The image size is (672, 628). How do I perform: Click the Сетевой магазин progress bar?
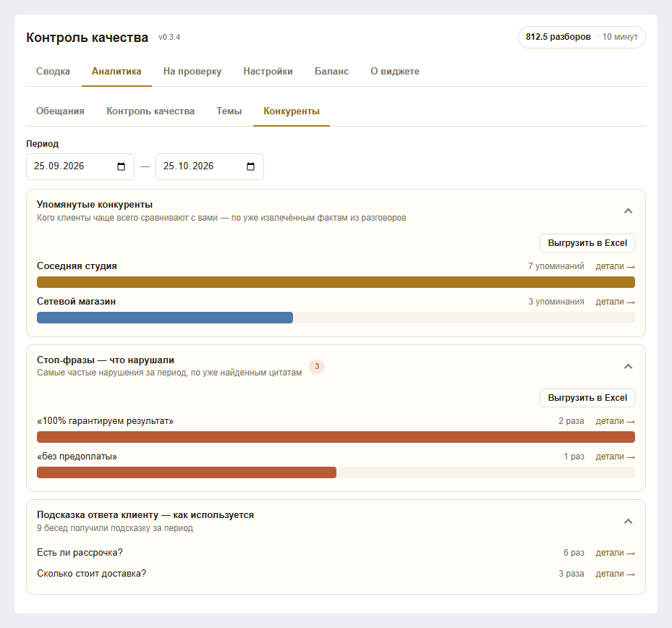[x=336, y=318]
